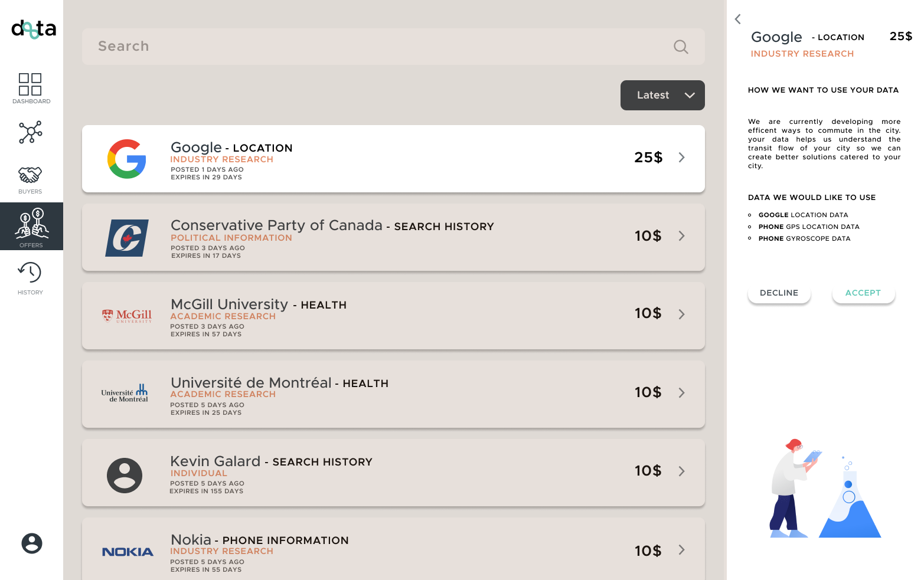
Task: Click the search magnifier icon
Action: point(681,47)
